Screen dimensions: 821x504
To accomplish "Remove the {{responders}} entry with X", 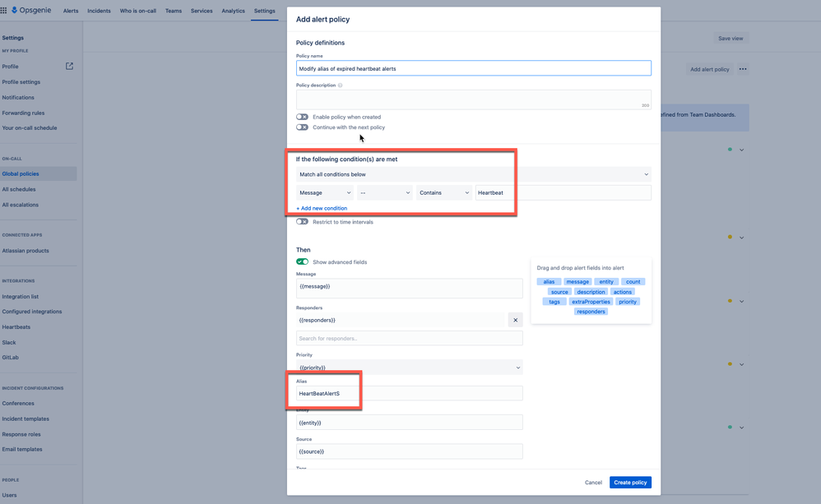I will [x=515, y=320].
